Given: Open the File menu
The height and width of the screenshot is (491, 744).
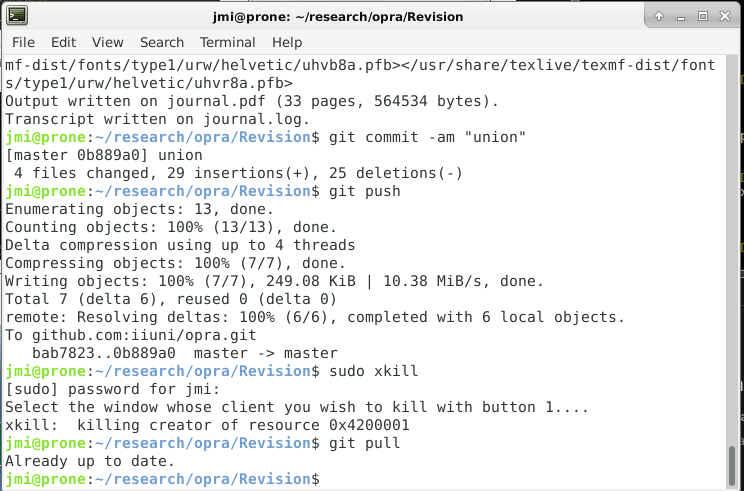Looking at the screenshot, I should [x=23, y=42].
